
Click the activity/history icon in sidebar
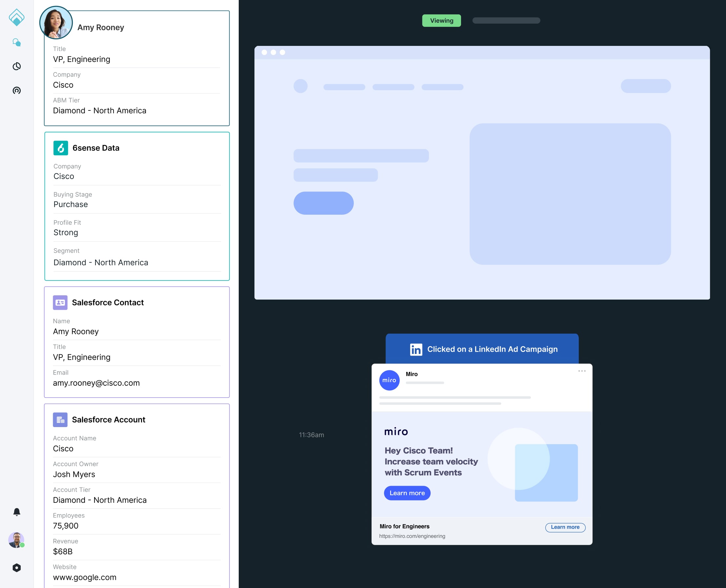[17, 66]
